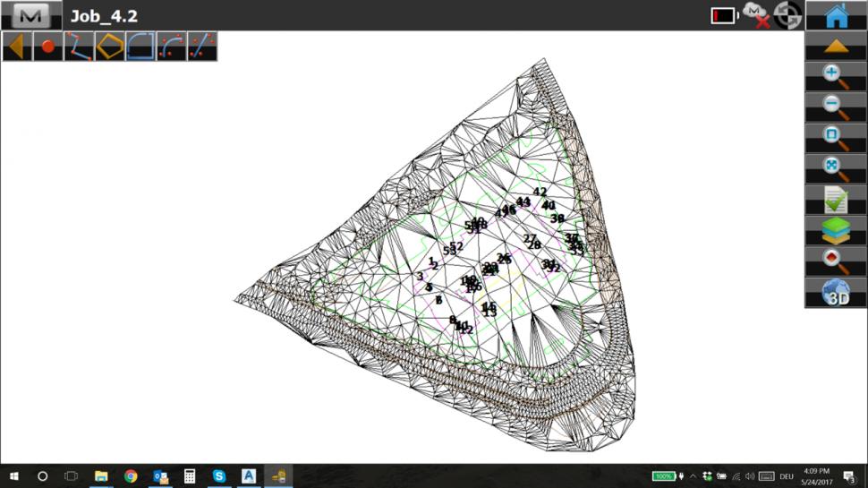Collapse the drawing toolbar with left arrow
This screenshot has width=868, height=488.
[17, 47]
